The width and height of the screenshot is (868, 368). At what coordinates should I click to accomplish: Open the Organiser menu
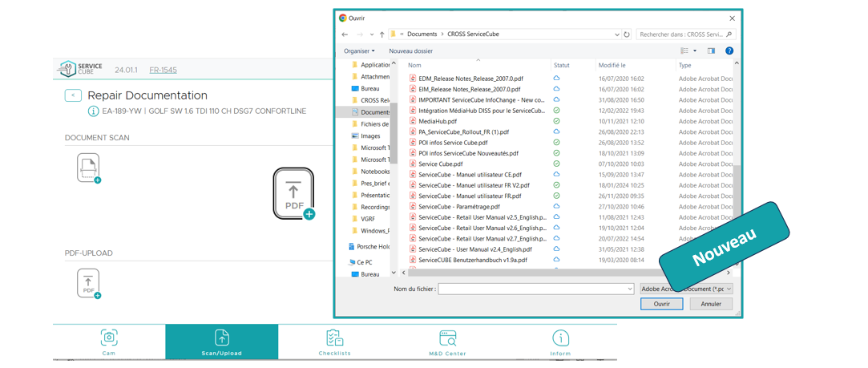coord(359,51)
